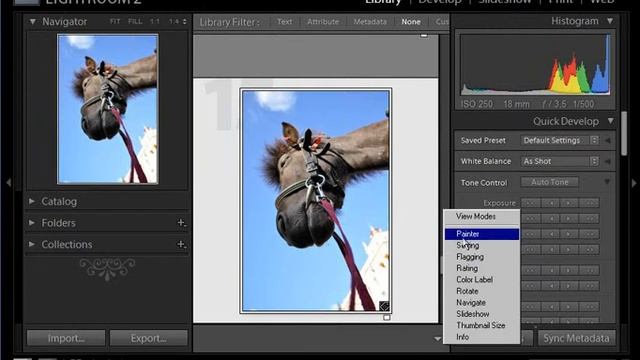Increase Exposure by small step
Viewport: 640px width, 360px height.
point(569,203)
